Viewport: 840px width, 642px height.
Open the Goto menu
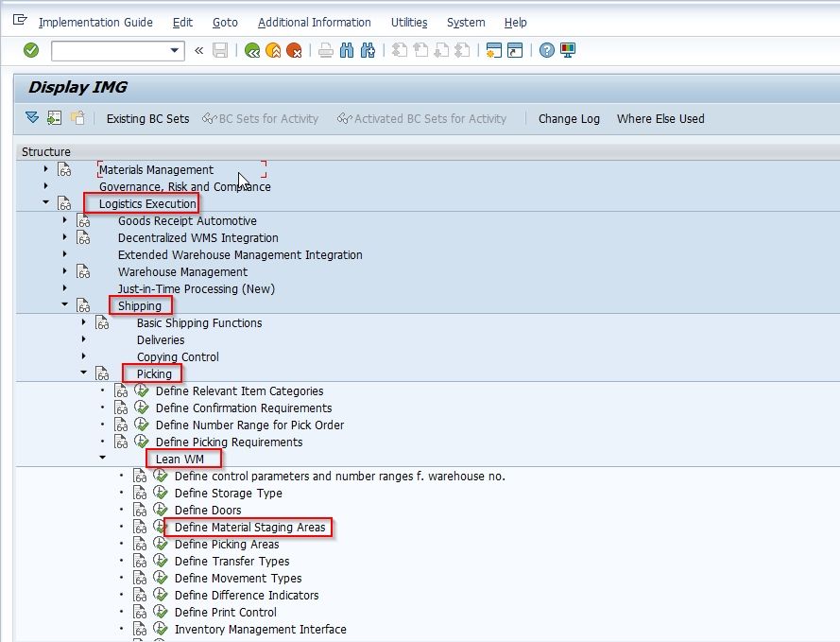[225, 23]
